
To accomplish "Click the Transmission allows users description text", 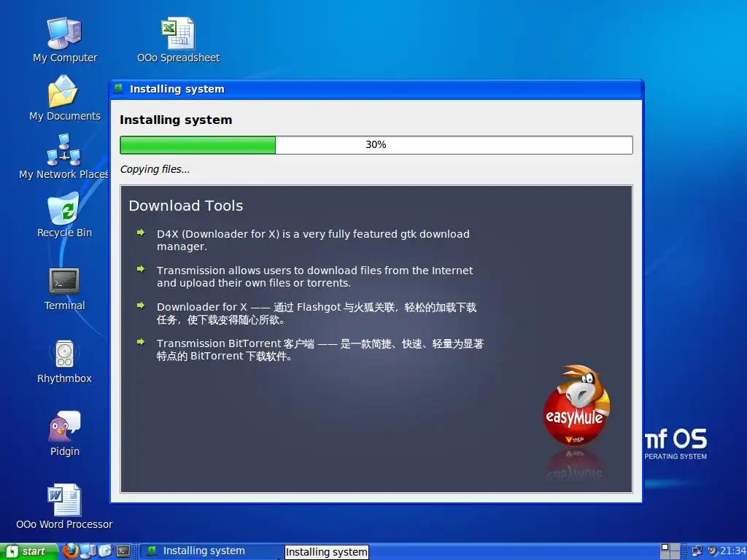I will click(315, 276).
